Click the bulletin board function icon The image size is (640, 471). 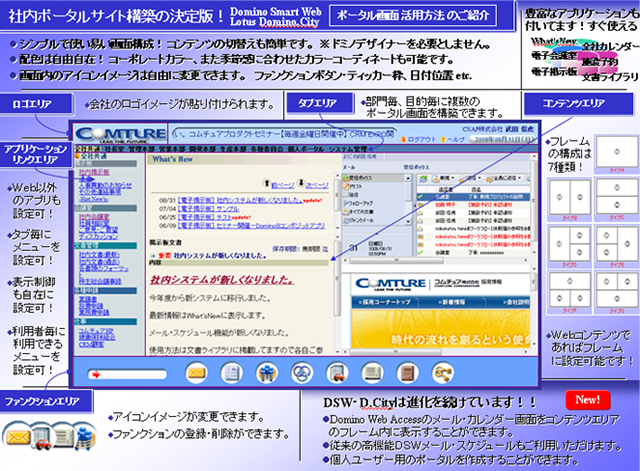(x=372, y=373)
